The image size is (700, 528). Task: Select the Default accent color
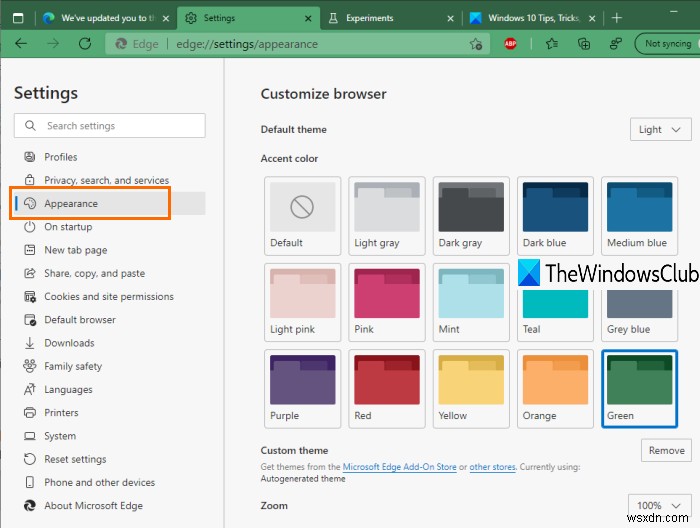tap(302, 216)
